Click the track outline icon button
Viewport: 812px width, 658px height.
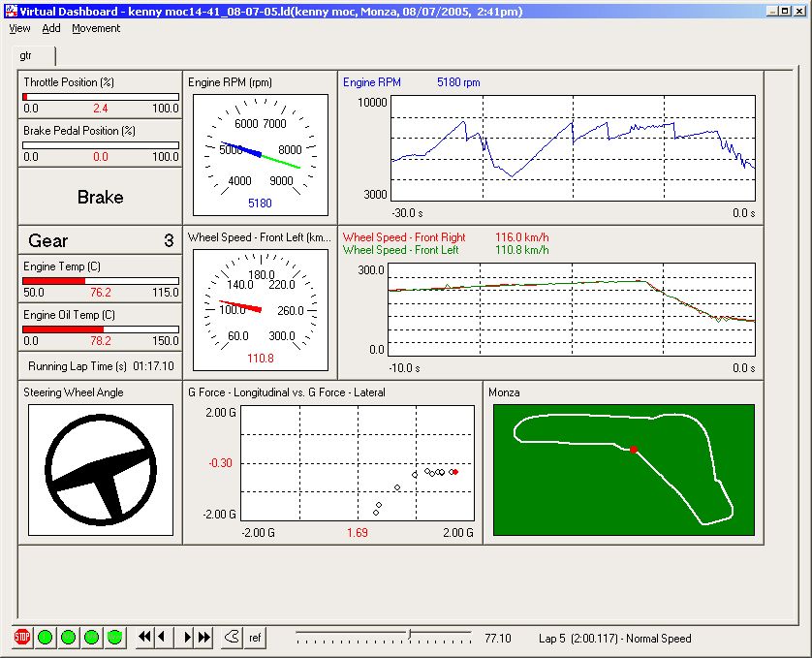click(232, 638)
